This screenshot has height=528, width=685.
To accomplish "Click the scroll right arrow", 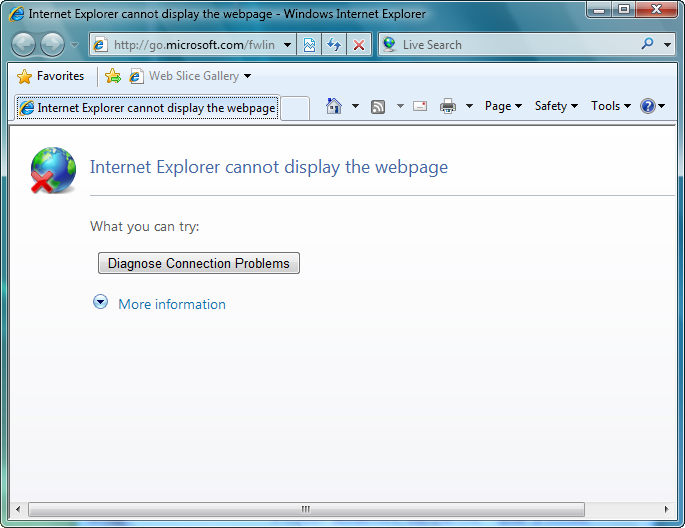I will coord(666,509).
